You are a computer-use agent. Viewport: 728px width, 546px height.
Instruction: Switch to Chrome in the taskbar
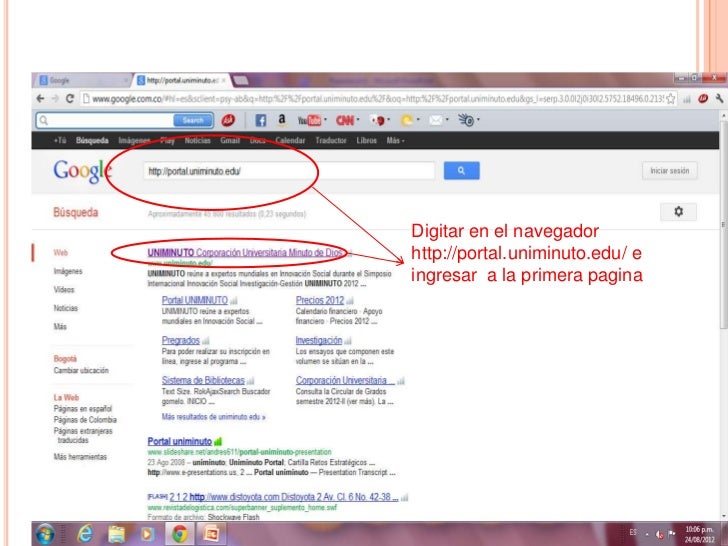point(180,534)
